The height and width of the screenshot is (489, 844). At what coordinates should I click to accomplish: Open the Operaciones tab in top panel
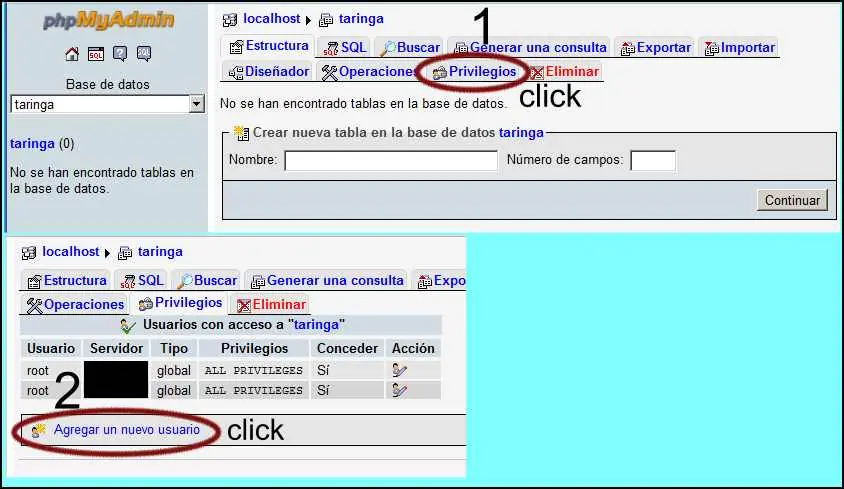pos(369,72)
